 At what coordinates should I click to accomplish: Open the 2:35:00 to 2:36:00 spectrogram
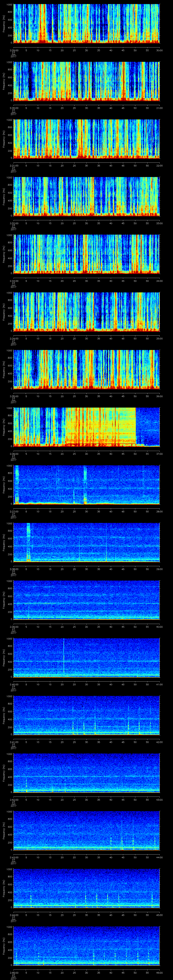(x=87, y=369)
